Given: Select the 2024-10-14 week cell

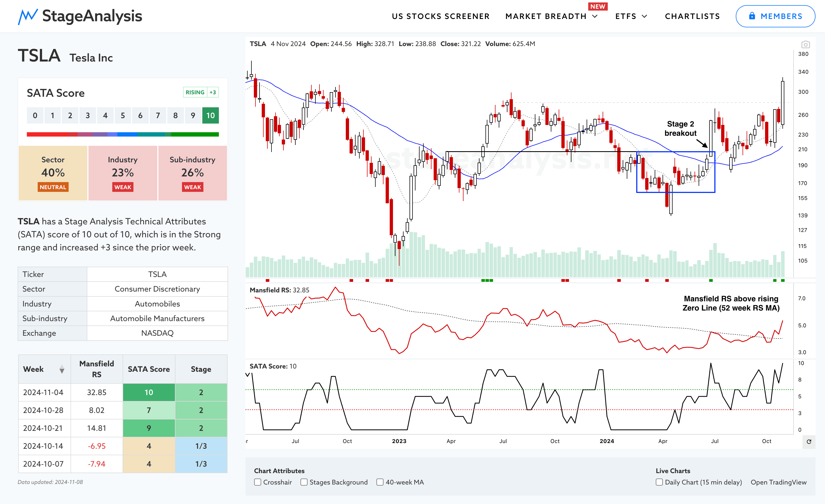Looking at the screenshot, I should [44, 446].
